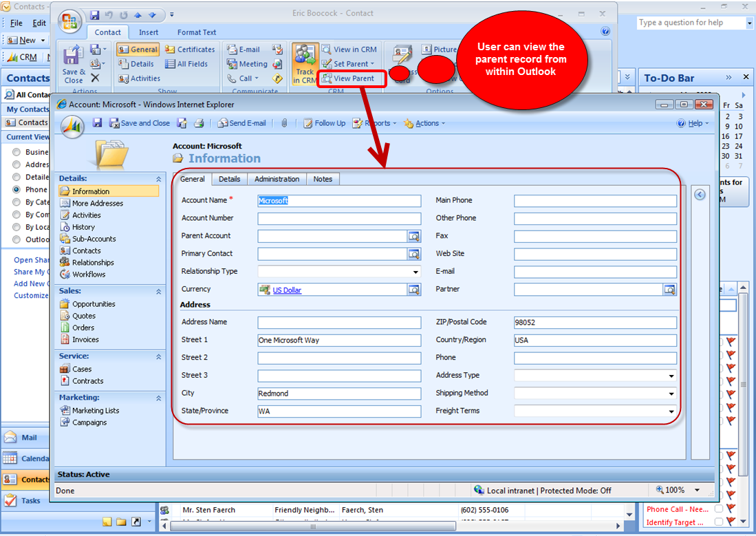Open Opportunities under Sales

click(x=94, y=304)
